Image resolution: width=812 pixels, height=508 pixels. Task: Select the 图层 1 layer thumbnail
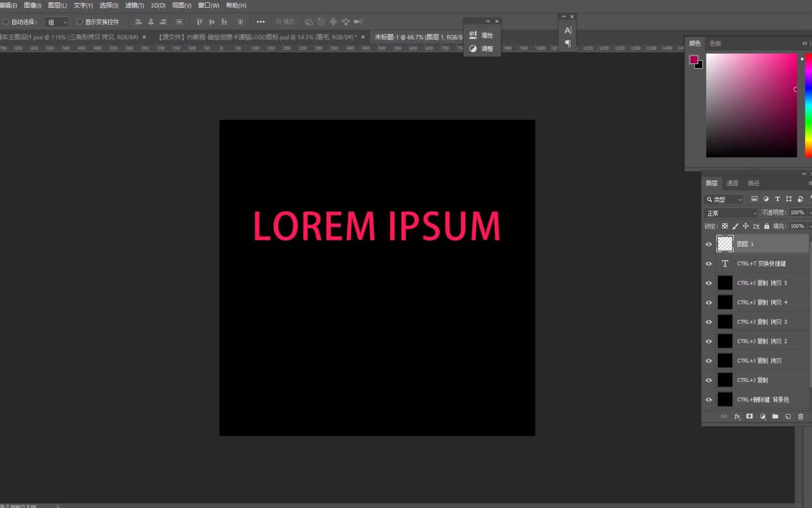pos(725,244)
